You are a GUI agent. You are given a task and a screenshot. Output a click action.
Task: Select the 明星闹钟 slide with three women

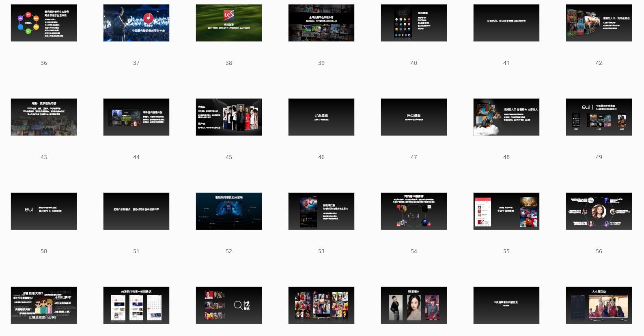coord(414,306)
